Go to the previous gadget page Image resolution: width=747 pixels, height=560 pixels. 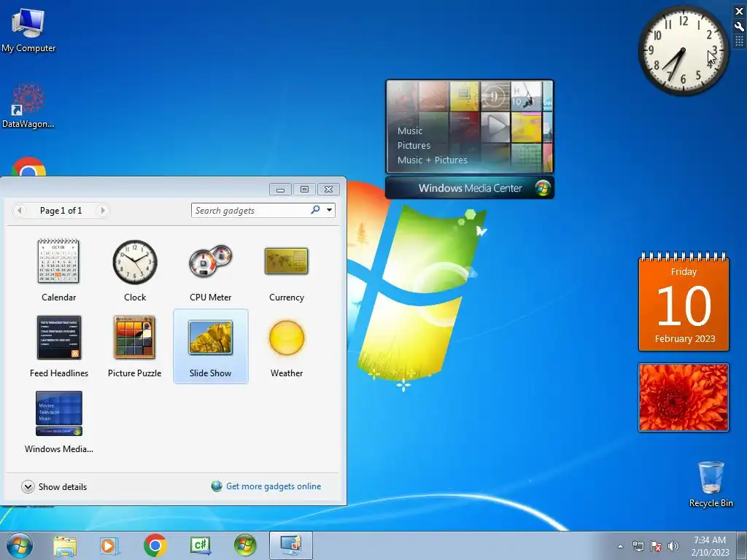(20, 211)
